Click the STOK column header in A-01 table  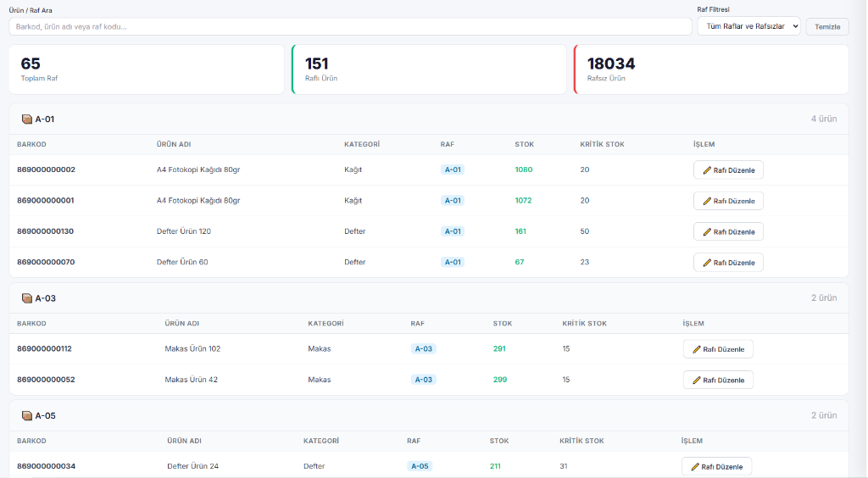coord(524,144)
